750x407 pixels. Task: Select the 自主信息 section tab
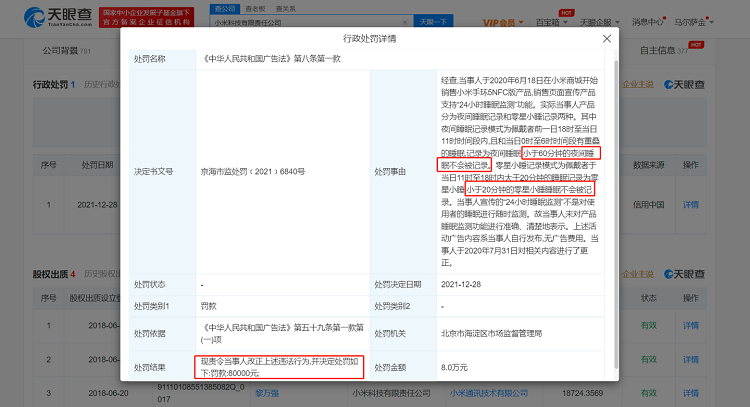pyautogui.click(x=664, y=50)
